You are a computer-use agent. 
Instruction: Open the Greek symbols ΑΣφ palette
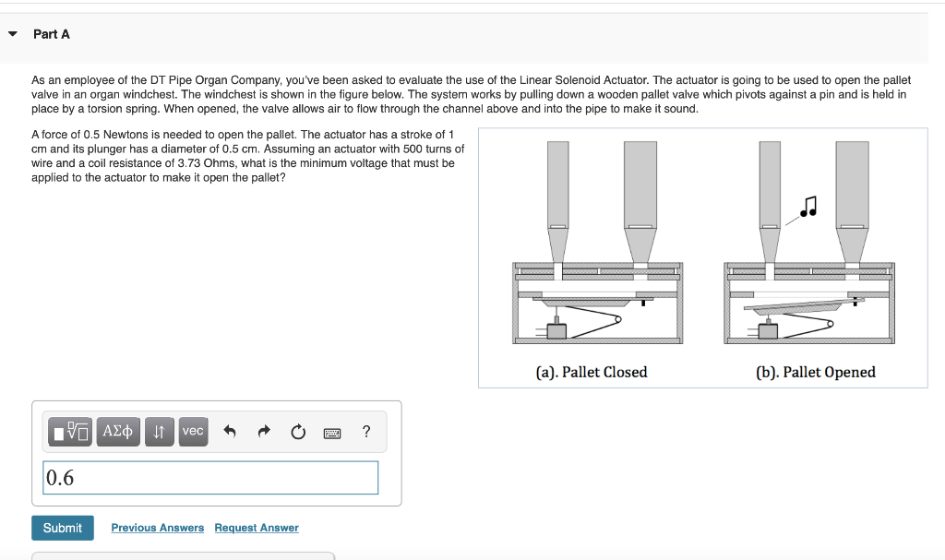pyautogui.click(x=118, y=432)
